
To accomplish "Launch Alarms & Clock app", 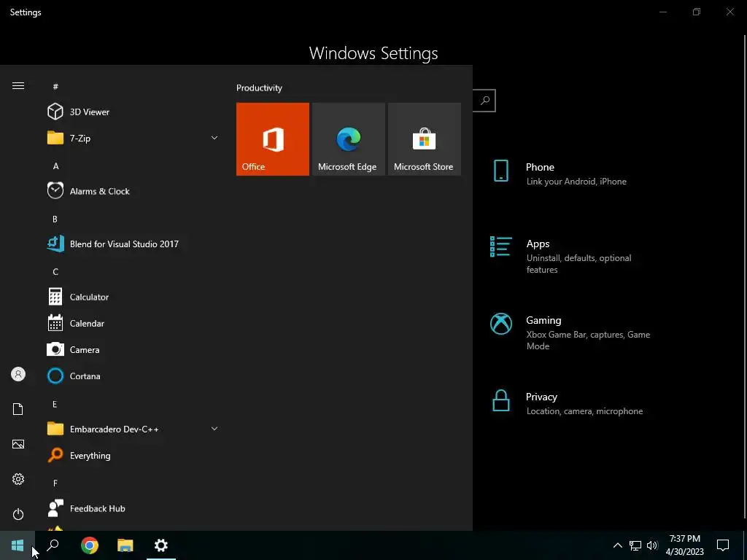I will point(133,191).
